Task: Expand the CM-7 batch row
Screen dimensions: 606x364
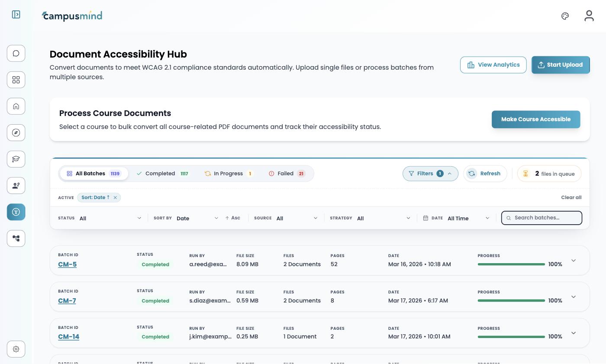Action: pos(573,297)
